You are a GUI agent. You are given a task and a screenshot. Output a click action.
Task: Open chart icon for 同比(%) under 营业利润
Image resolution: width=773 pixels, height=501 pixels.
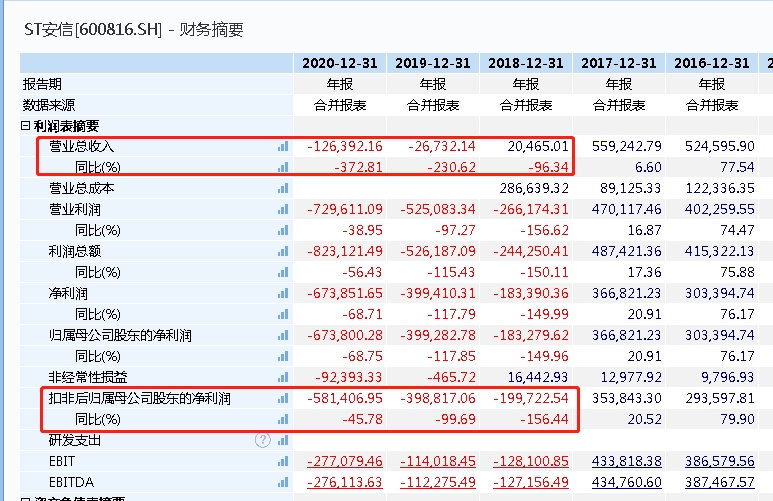click(x=282, y=230)
